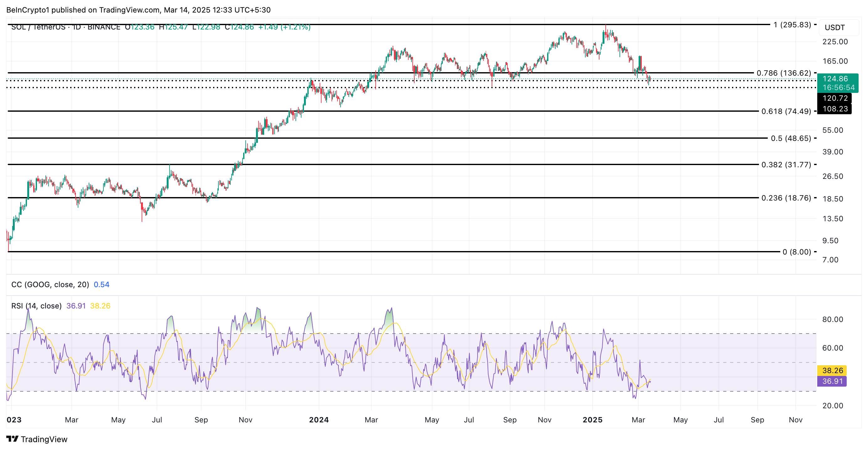
Task: Select the 0.786 (136.62) Fibonacci level label
Action: (x=784, y=73)
